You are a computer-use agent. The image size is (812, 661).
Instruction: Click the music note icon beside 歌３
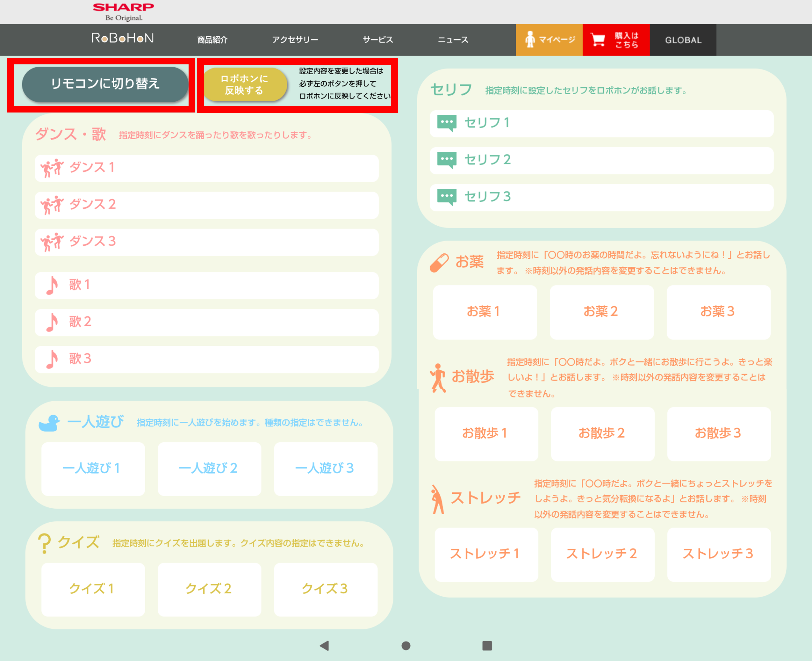pyautogui.click(x=52, y=359)
